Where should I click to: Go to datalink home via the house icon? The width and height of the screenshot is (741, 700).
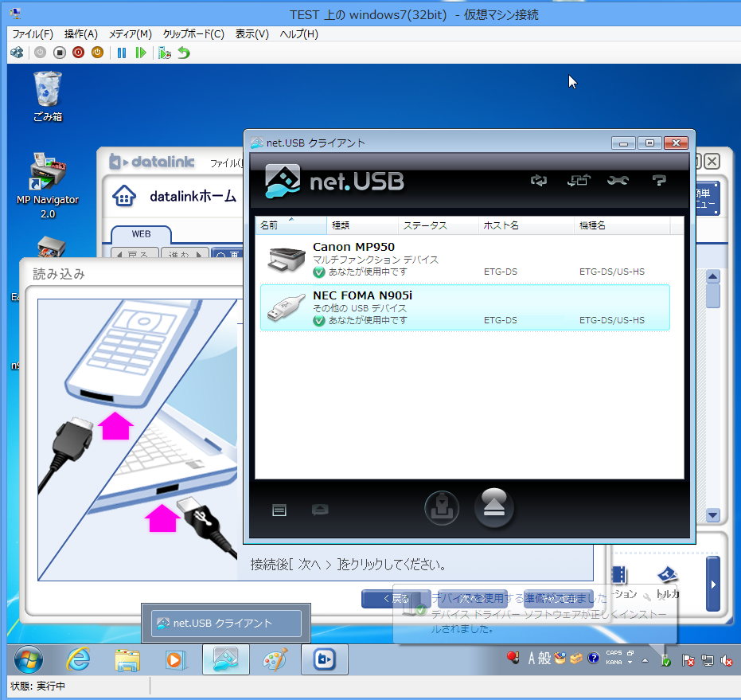124,196
